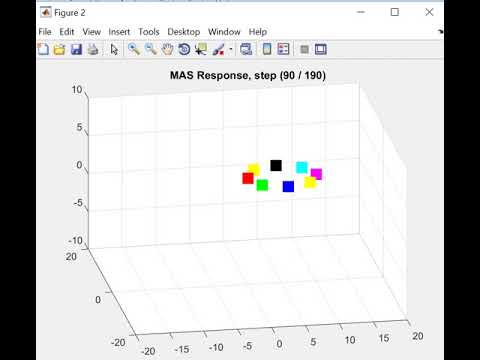Close the Figure 2 window

(429, 12)
